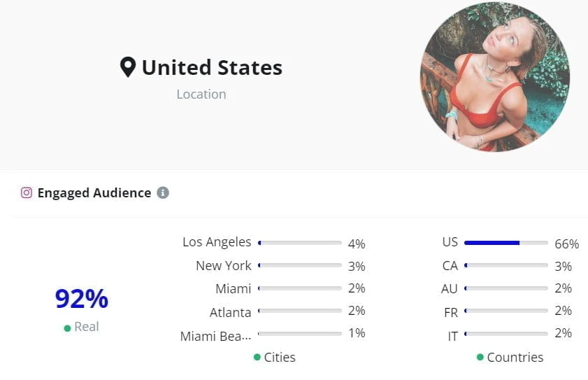Select the New York city label

[223, 265]
